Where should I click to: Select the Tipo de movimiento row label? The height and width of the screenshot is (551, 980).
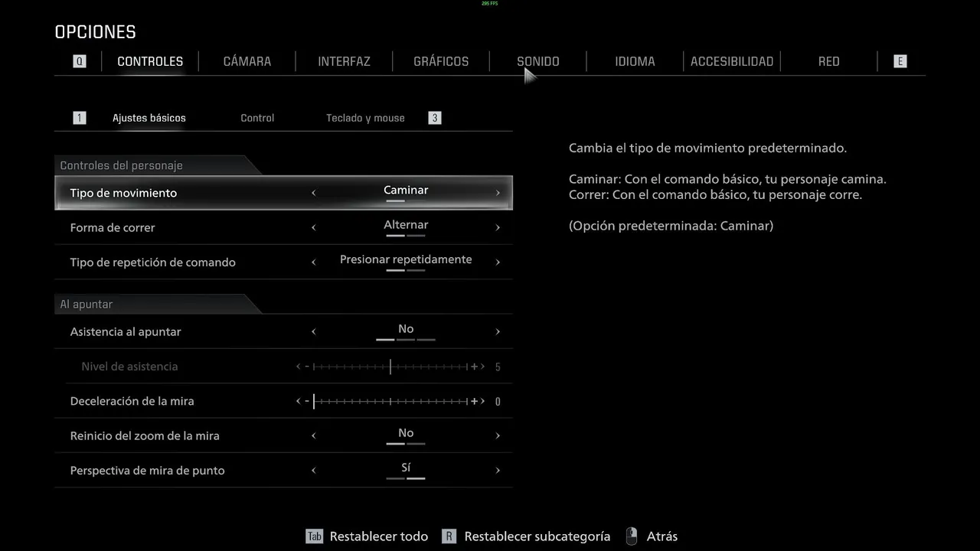[123, 193]
